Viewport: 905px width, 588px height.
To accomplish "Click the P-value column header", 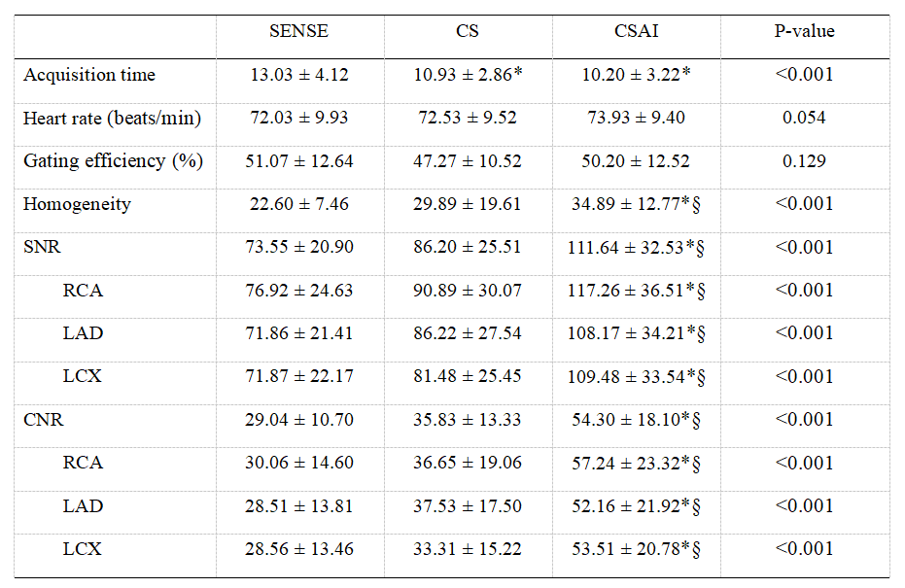I will coord(804,31).
